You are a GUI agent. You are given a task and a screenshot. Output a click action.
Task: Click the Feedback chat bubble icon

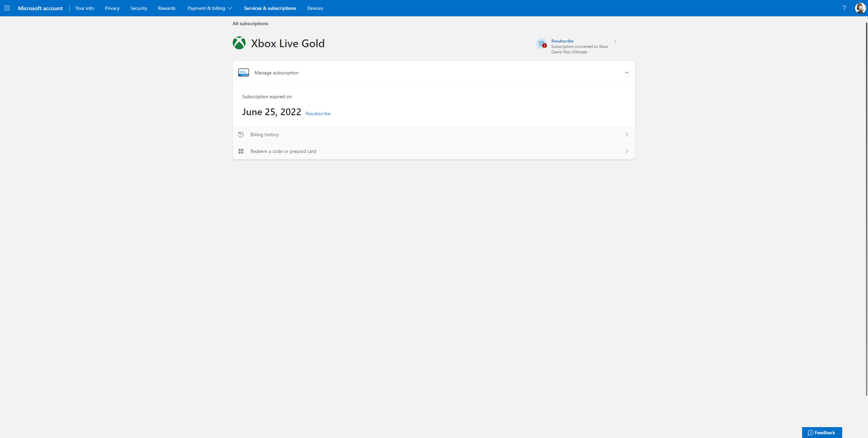point(811,433)
